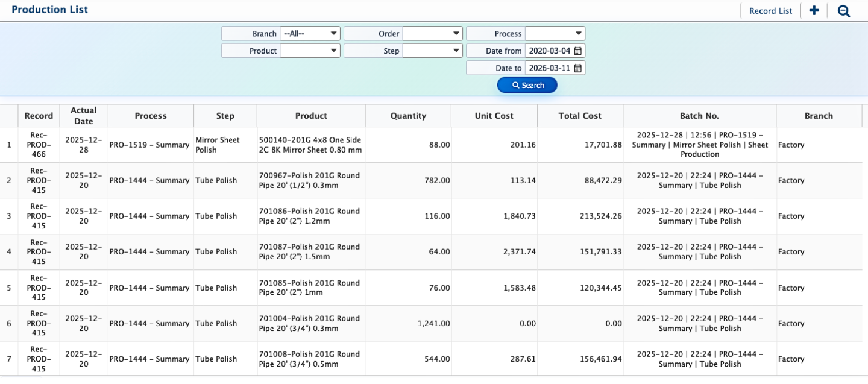868x384 pixels.
Task: Click the Unit Cost column header
Action: click(494, 116)
